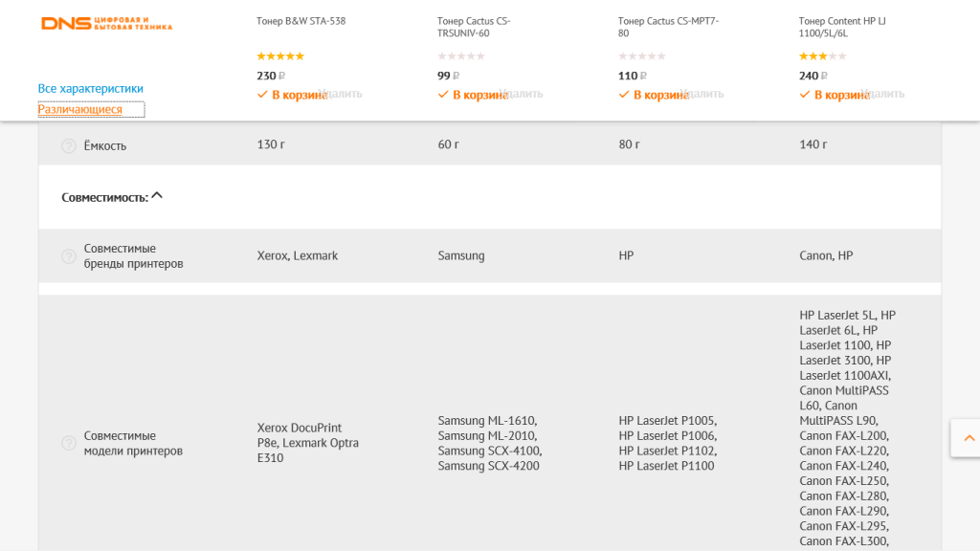
Task: Toggle В корзине for Content HP LJ toner
Action: [834, 95]
